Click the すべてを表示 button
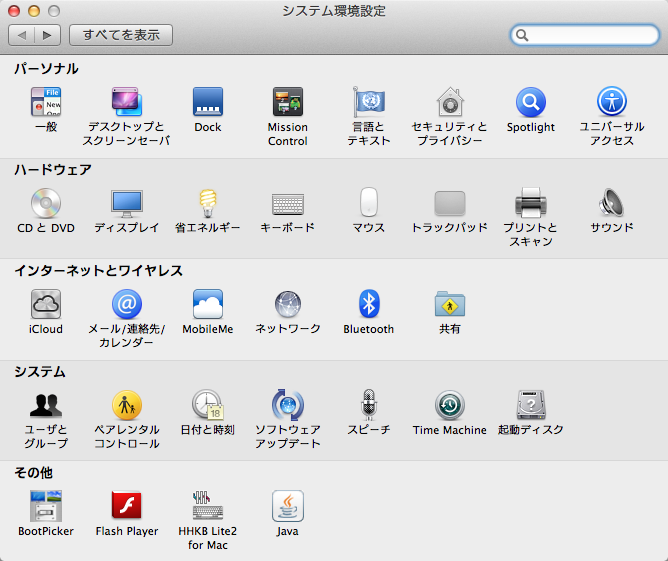Image resolution: width=668 pixels, height=561 pixels. coord(121,35)
